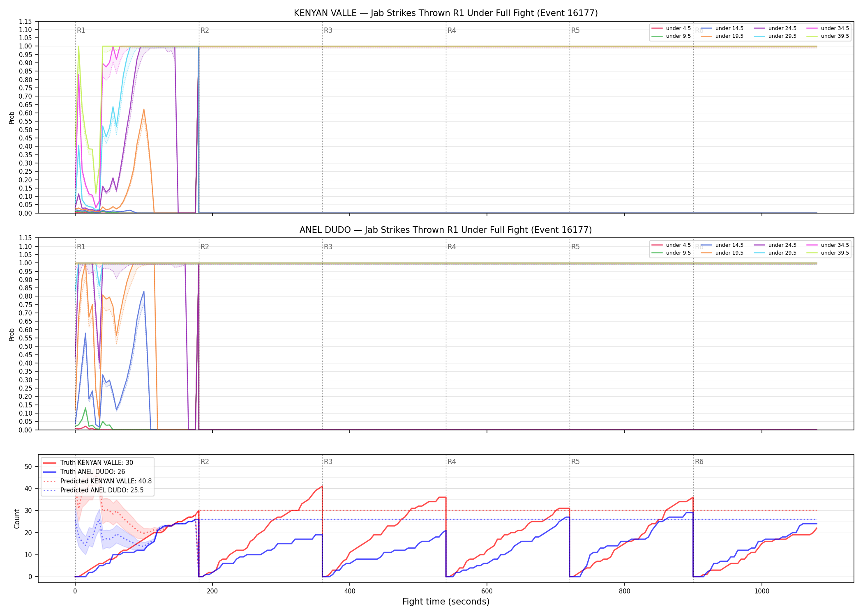Image resolution: width=863 pixels, height=616 pixels.
Task: Click the 'Fight time (seconds)' axis label
Action: (446, 602)
